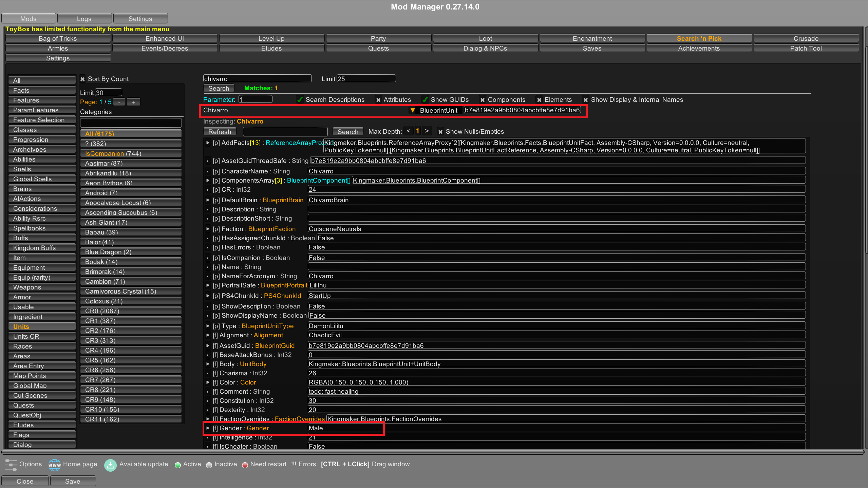Click the GUID field beside BlueprintUnit
The height and width of the screenshot is (488, 868).
522,110
